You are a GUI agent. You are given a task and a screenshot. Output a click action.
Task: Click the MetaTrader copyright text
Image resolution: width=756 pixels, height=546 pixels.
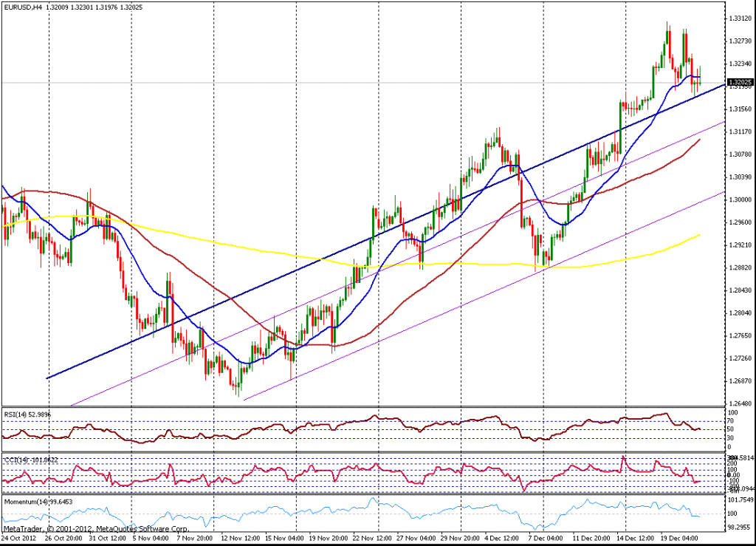pyautogui.click(x=96, y=529)
